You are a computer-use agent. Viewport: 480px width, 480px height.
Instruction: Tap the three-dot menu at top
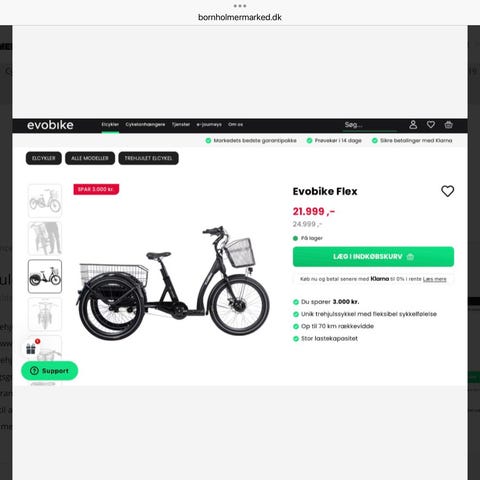coord(240,6)
